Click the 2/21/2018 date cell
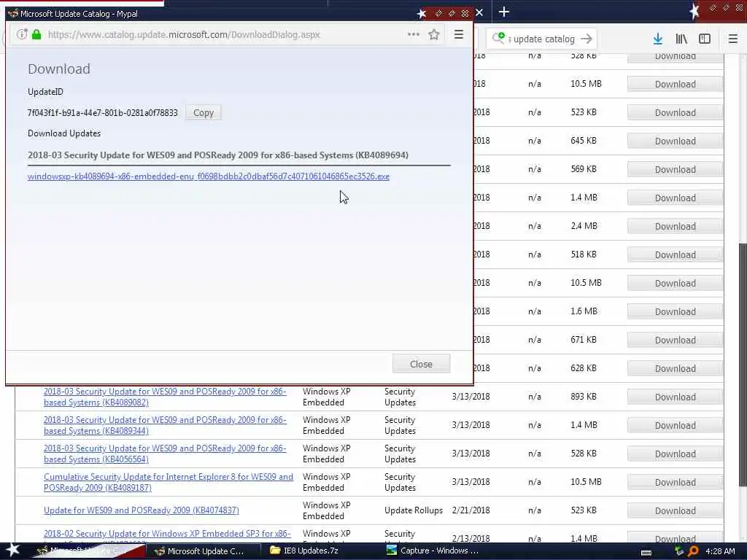Screen dimensions: 747x560 point(471,510)
